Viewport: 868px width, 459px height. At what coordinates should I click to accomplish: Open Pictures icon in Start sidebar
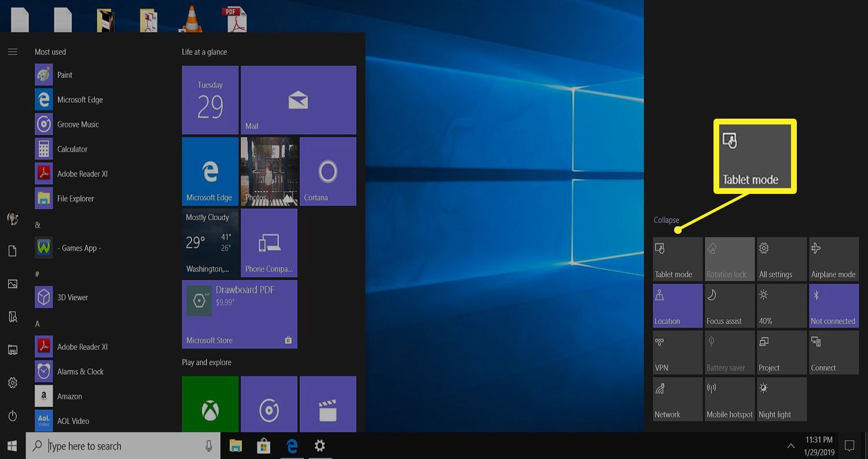[12, 284]
